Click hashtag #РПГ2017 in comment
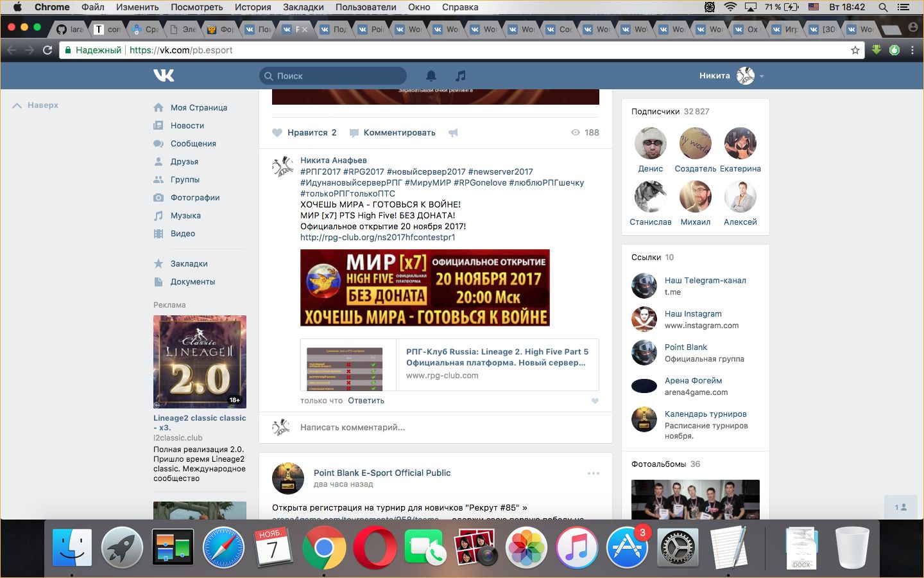Viewport: 924px width, 578px height. (x=320, y=172)
